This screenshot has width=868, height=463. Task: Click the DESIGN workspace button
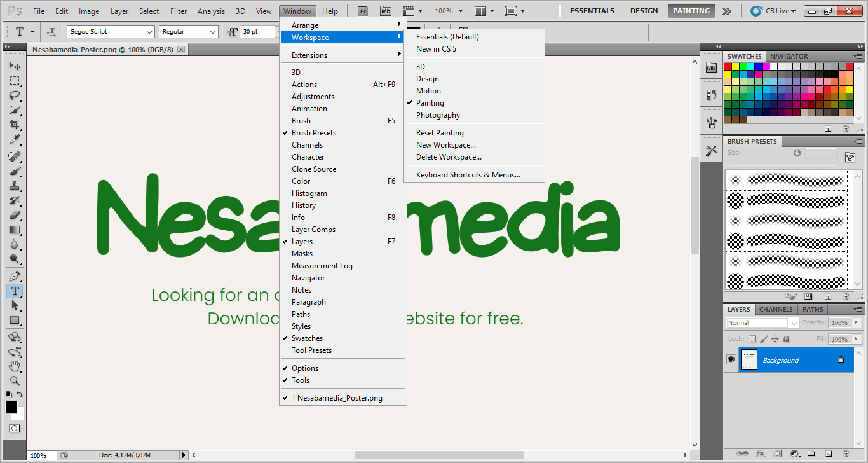(644, 11)
